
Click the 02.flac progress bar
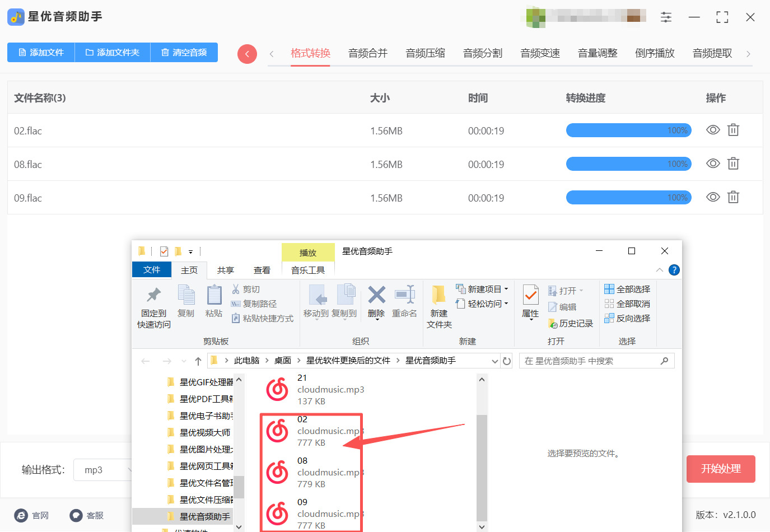point(629,130)
